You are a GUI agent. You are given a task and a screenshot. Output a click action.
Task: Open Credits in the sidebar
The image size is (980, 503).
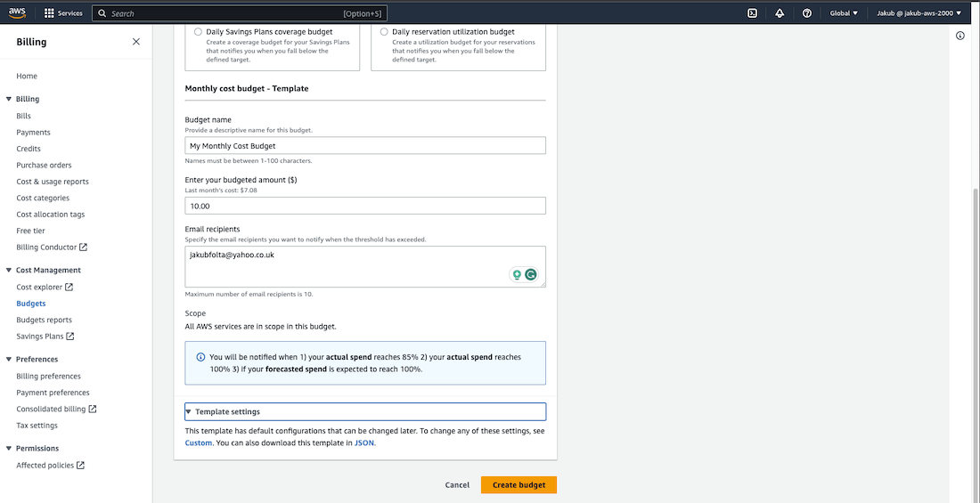pyautogui.click(x=29, y=149)
